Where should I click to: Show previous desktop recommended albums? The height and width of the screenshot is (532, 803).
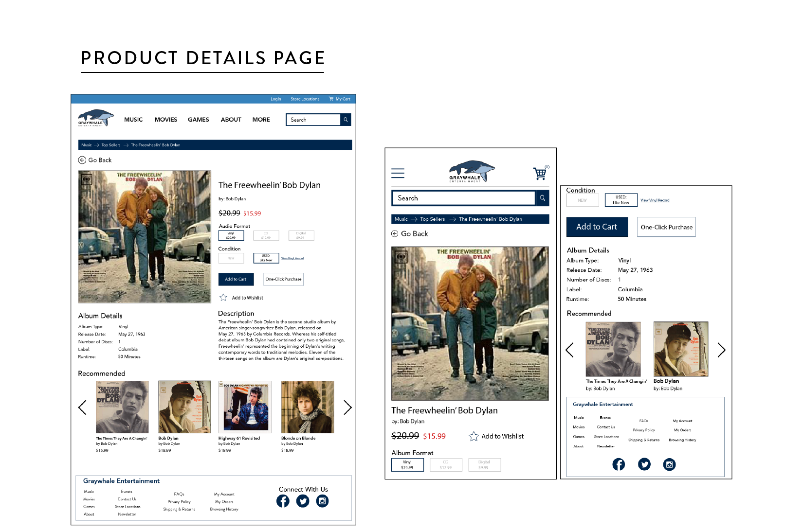[x=83, y=408]
